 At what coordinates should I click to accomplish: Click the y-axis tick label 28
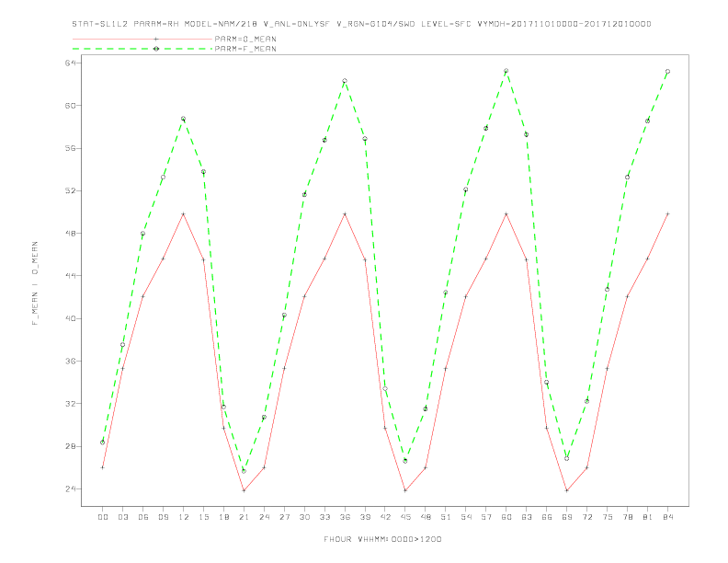tap(70, 446)
